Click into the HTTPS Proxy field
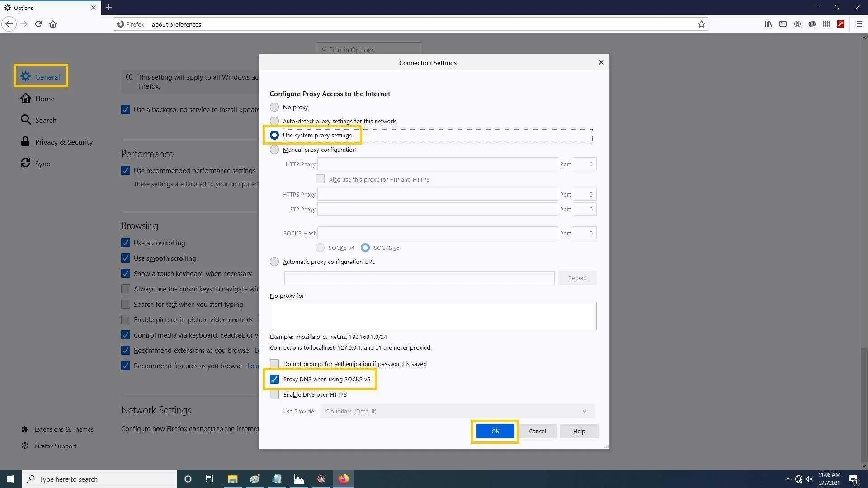This screenshot has width=868, height=488. point(437,194)
